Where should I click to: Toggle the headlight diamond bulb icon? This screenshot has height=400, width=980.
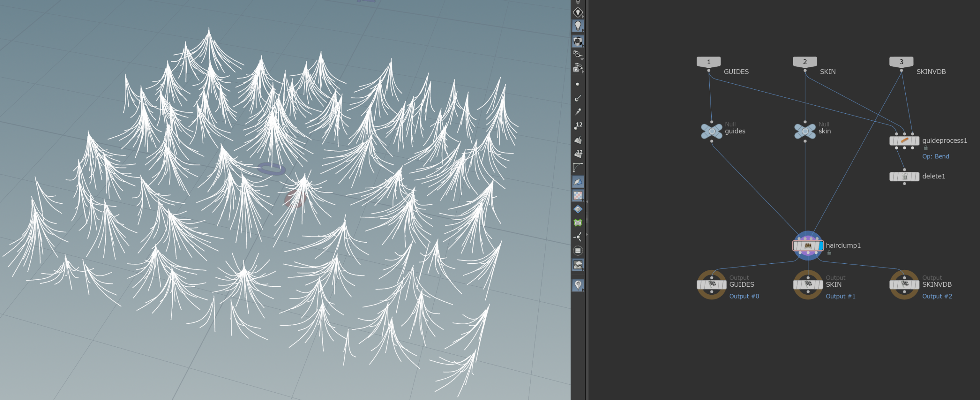coord(578,13)
